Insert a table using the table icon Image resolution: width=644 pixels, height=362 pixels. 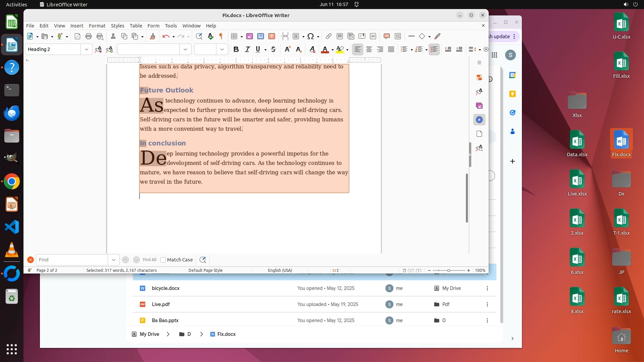pyautogui.click(x=234, y=36)
